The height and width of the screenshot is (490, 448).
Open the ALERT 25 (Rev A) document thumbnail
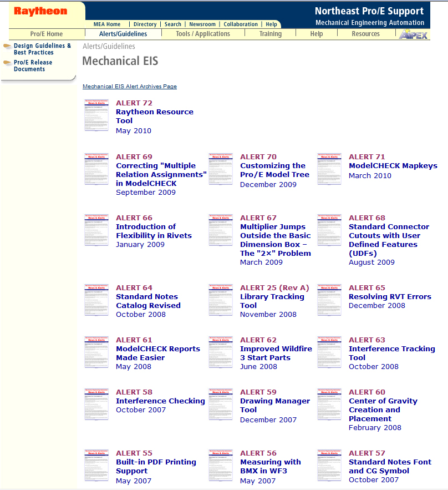click(221, 300)
